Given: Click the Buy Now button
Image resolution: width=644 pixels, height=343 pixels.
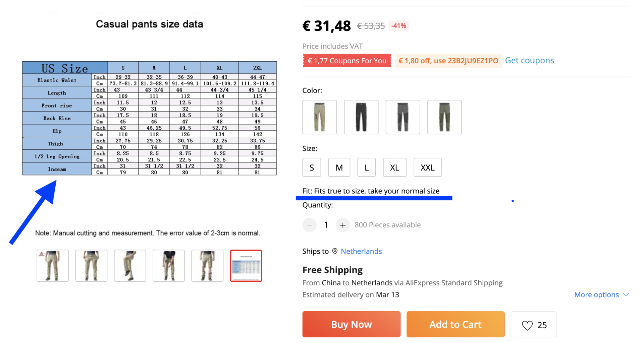Looking at the screenshot, I should [x=351, y=324].
